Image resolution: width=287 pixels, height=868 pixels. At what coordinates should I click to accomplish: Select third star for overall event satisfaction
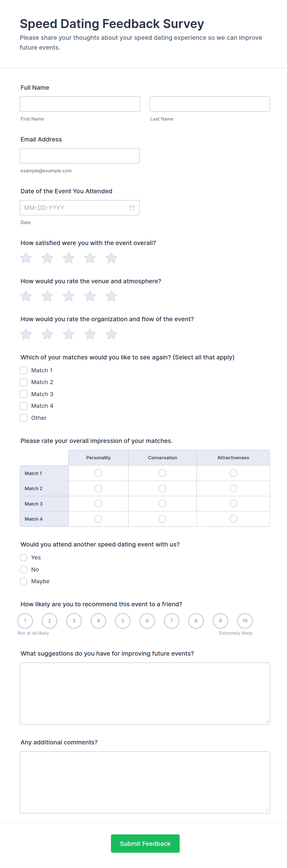point(69,258)
